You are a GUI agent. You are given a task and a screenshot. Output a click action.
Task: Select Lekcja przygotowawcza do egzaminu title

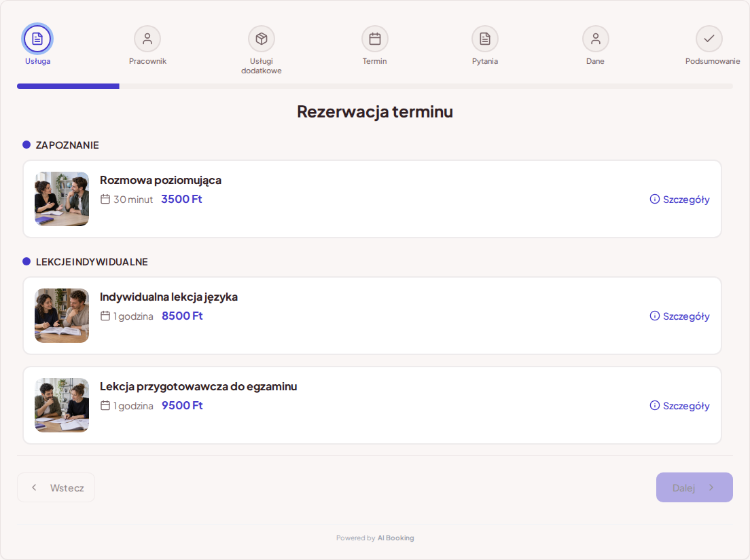tap(198, 386)
